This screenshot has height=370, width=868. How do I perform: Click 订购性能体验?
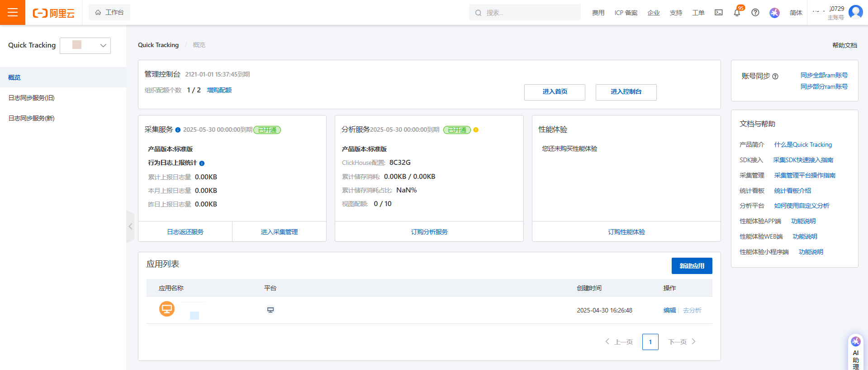(x=626, y=232)
